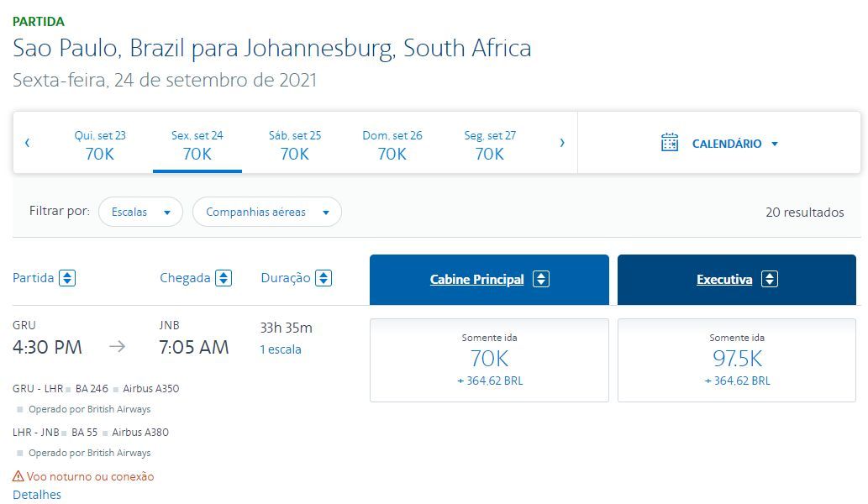868x504 pixels.
Task: Sort by Duração sort icon
Action: [x=324, y=278]
